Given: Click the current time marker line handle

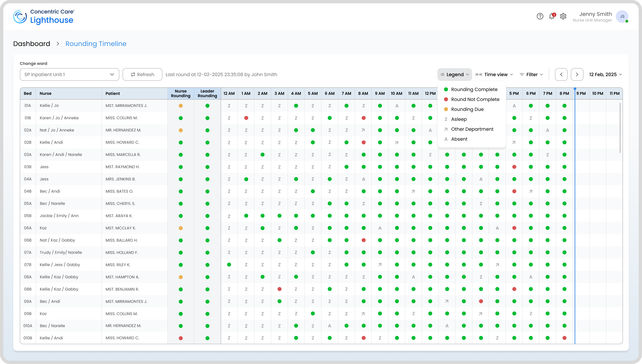Looking at the screenshot, I should click(575, 89).
